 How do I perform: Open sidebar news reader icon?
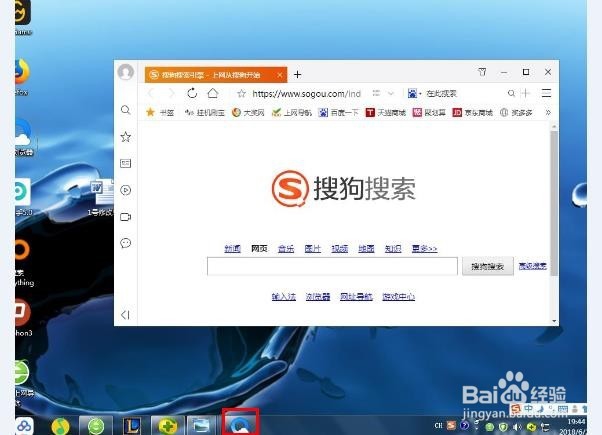pos(126,164)
